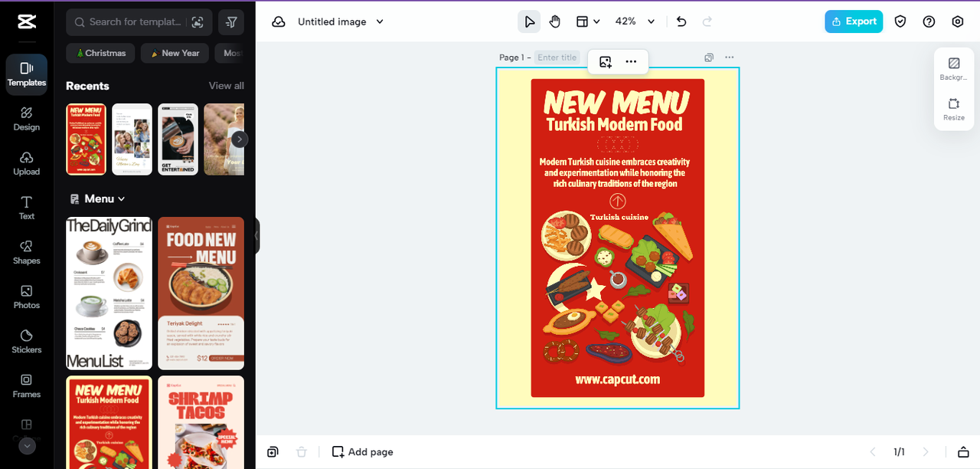Open the Stickers sidebar tab
This screenshot has height=469, width=980.
(27, 341)
